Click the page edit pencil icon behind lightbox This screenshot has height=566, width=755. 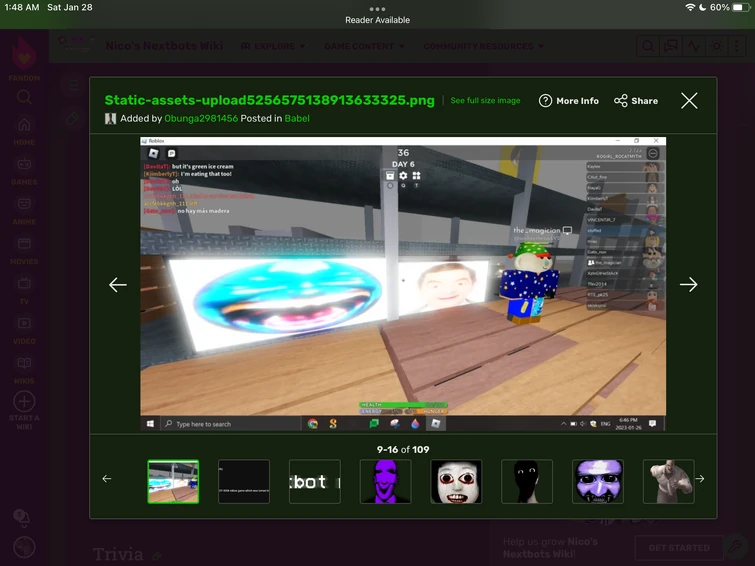[x=72, y=118]
